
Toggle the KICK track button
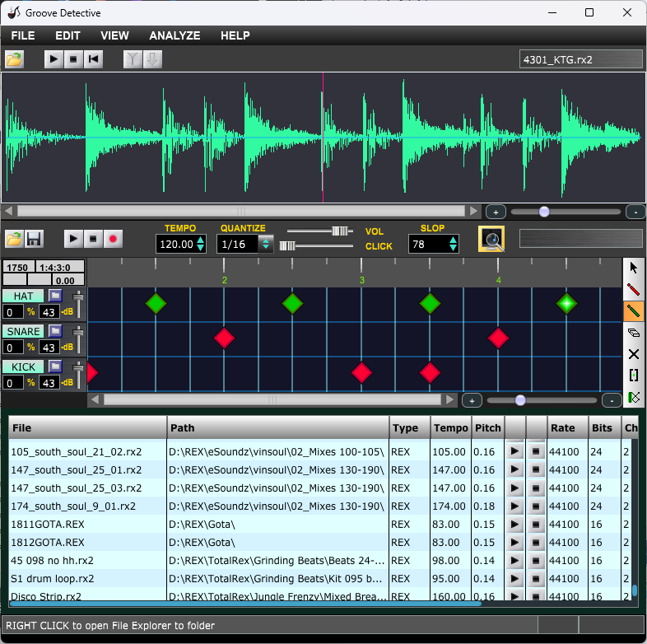pos(24,366)
